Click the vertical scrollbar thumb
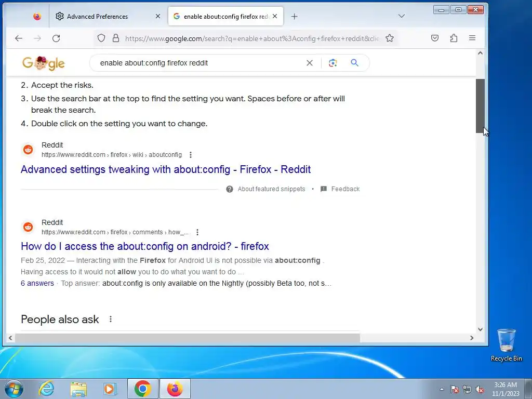 point(480,106)
